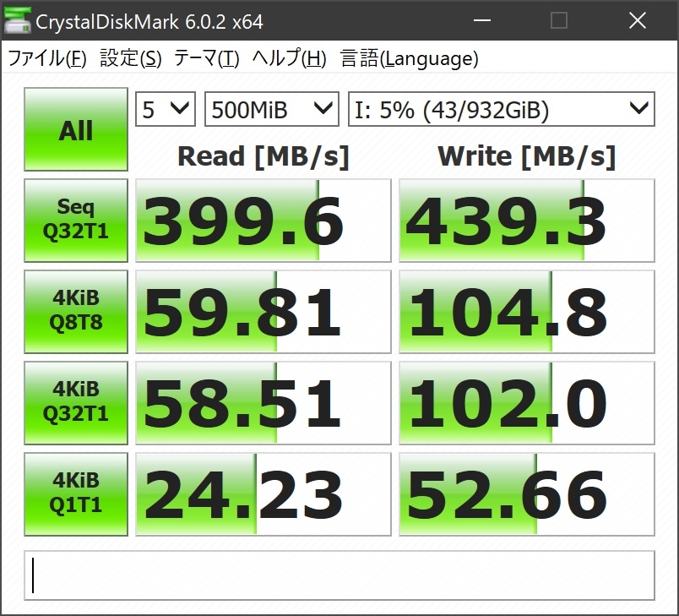The width and height of the screenshot is (679, 616).
Task: Run all benchmarks with the All button
Action: tap(76, 129)
